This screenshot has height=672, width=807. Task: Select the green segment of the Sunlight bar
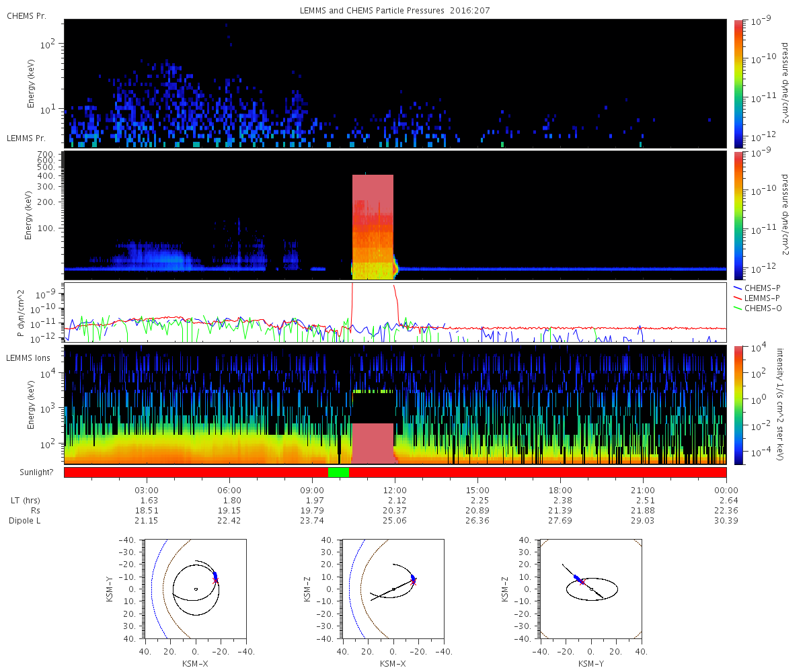[338, 472]
